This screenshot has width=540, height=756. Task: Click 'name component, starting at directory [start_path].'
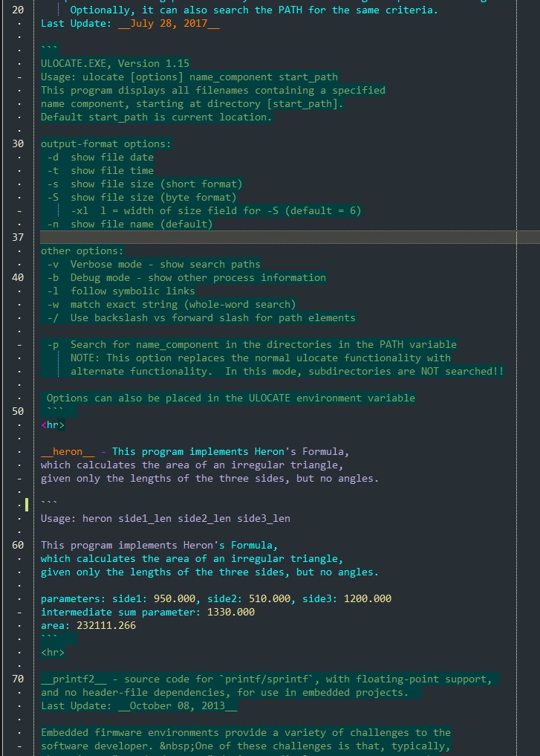(x=192, y=103)
